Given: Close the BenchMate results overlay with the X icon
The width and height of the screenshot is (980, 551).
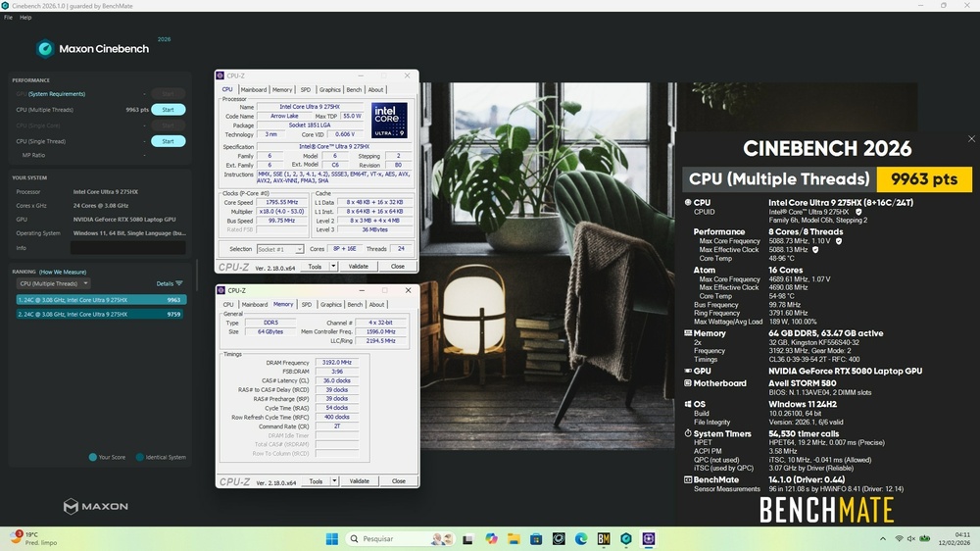Looking at the screenshot, I should (x=971, y=139).
